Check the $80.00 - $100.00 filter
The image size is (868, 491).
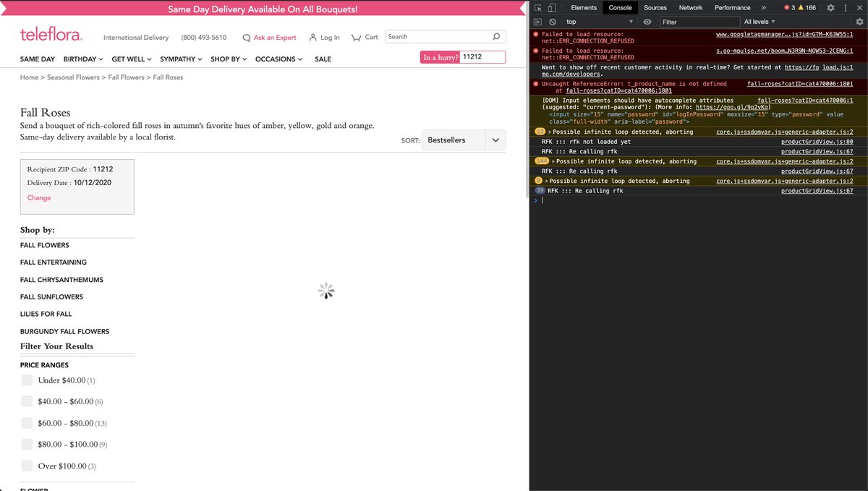(x=27, y=444)
